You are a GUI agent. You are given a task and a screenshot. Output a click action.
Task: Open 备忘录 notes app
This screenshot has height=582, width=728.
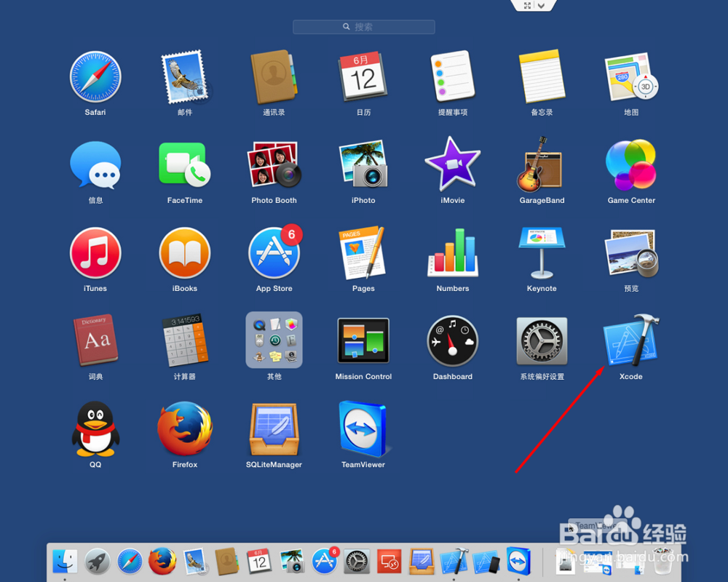[x=542, y=76]
